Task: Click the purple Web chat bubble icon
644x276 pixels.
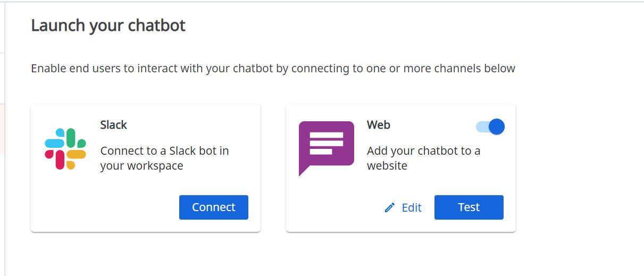Action: [x=326, y=148]
